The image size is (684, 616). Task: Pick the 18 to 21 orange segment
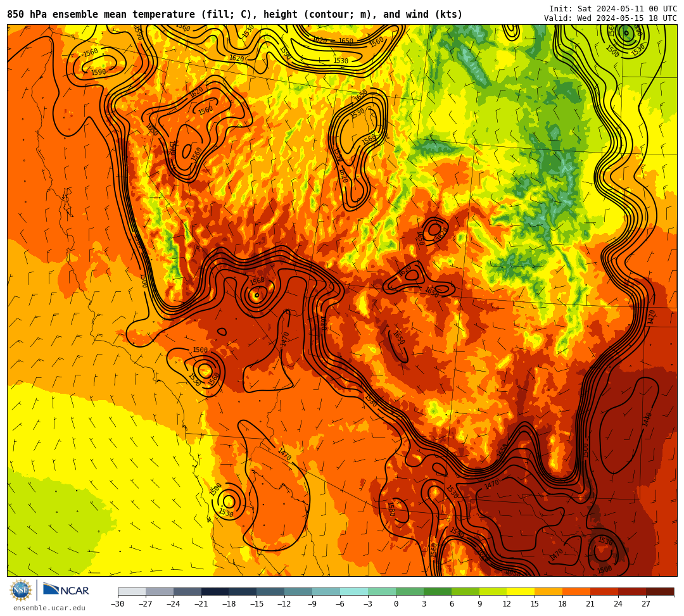577,591
